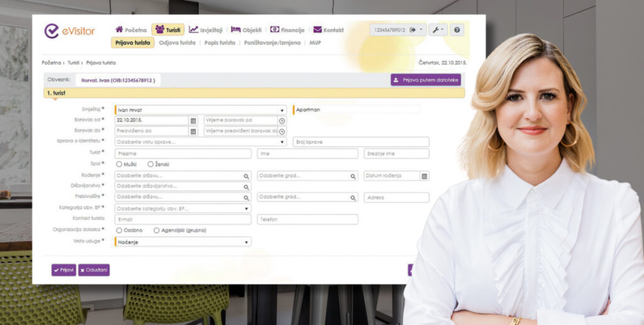644x325 pixels.
Task: Click the eVisitor logo
Action: point(69,31)
